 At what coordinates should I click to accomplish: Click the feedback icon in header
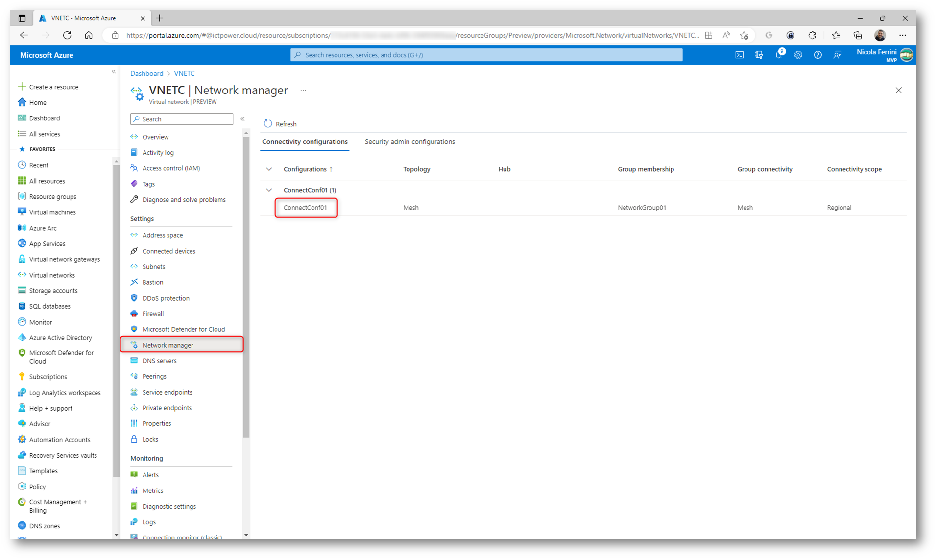pyautogui.click(x=837, y=55)
